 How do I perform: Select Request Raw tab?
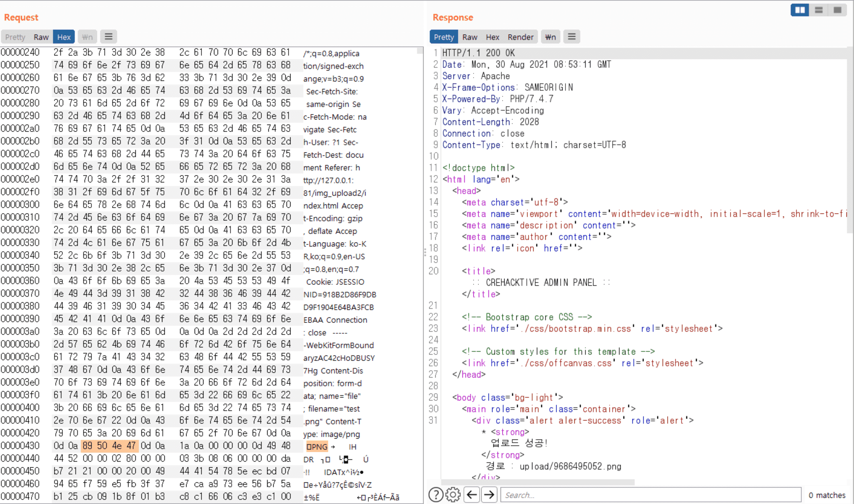[41, 37]
